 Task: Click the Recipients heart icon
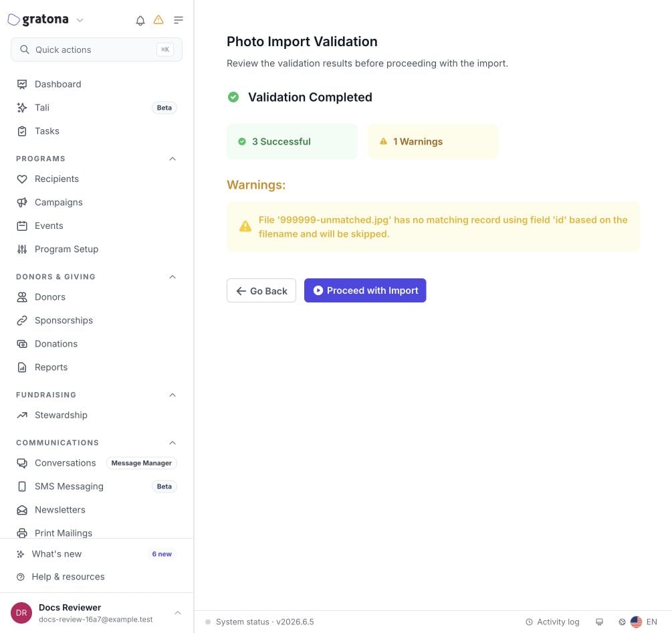tap(22, 179)
